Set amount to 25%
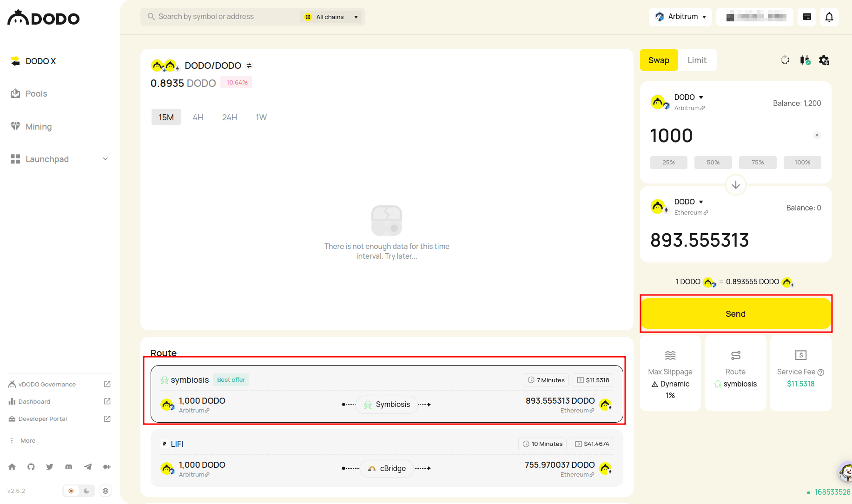Viewport: 852px width, 504px height. coord(669,162)
